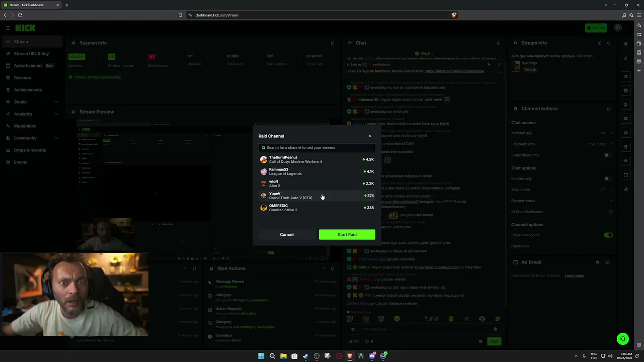This screenshot has height=362, width=644.
Task: Expand the Session Info panel
Action: click(333, 43)
